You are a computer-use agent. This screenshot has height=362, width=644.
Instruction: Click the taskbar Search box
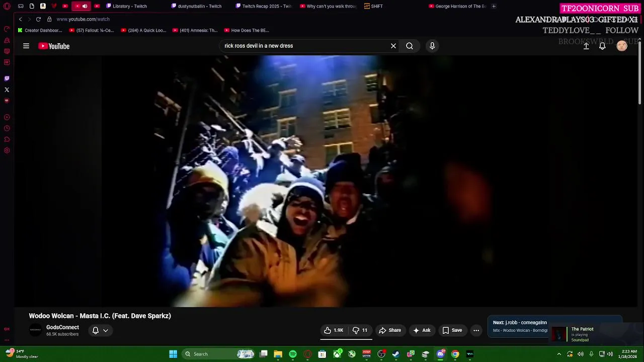(x=217, y=354)
